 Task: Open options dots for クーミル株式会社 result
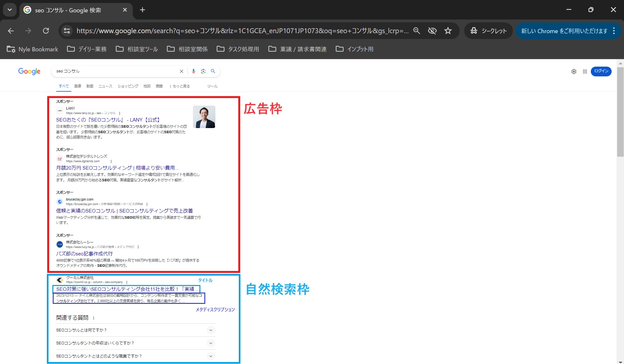[127, 282]
